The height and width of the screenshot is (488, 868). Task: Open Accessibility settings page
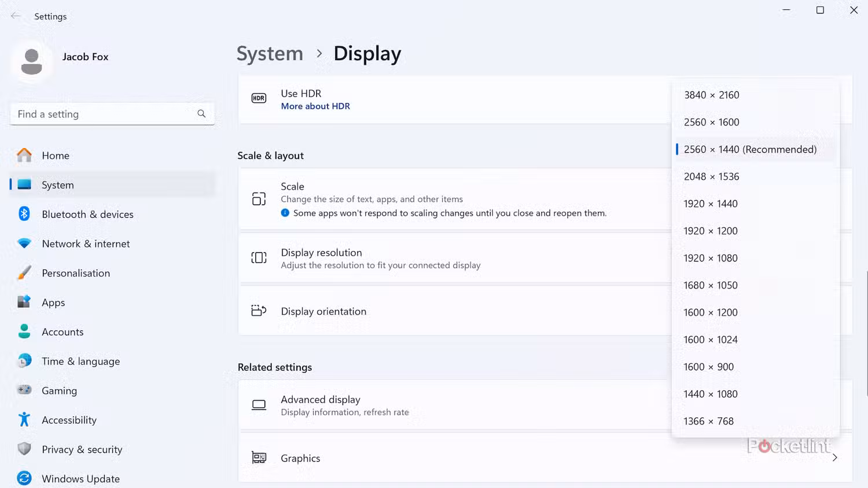coord(112,420)
